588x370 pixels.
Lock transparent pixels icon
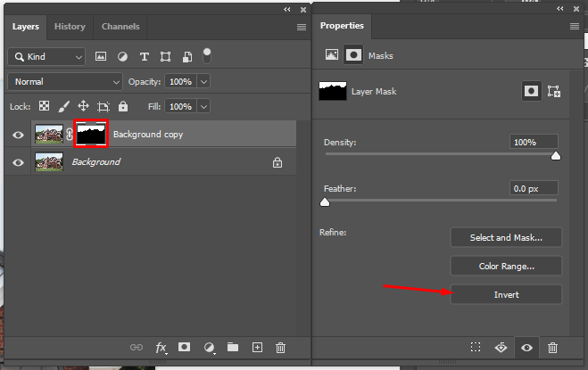tap(45, 106)
